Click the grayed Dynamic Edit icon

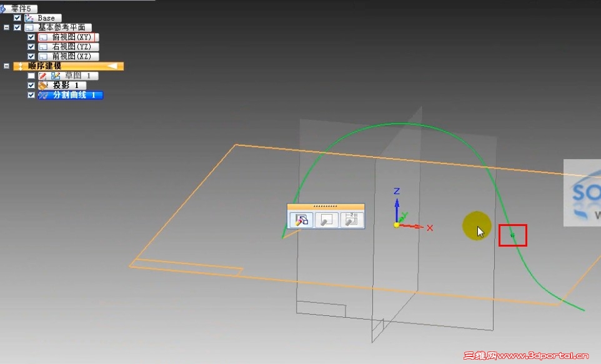point(352,220)
